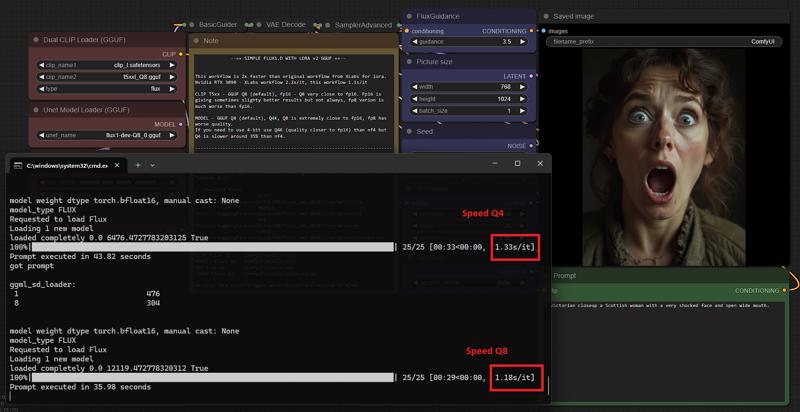The height and width of the screenshot is (412, 800).
Task: Open type combo showing flux
Action: pyautogui.click(x=106, y=89)
